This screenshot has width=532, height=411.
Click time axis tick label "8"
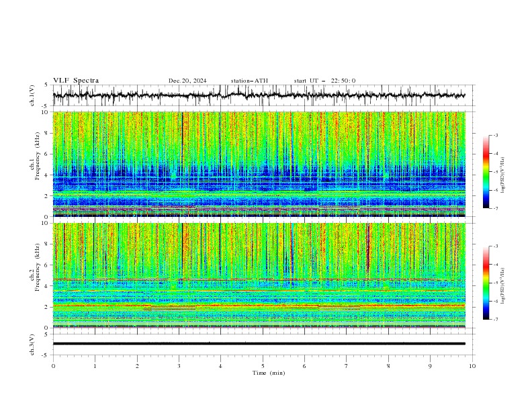(x=388, y=366)
